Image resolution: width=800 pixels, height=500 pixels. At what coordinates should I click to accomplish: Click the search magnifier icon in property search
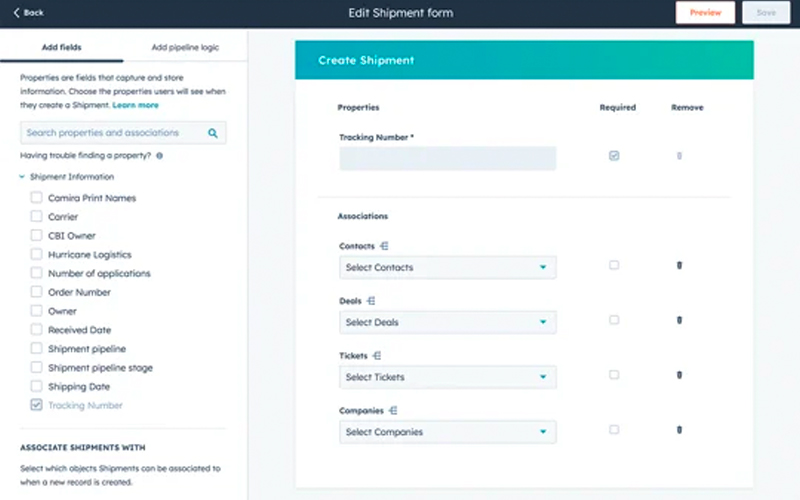(212, 133)
